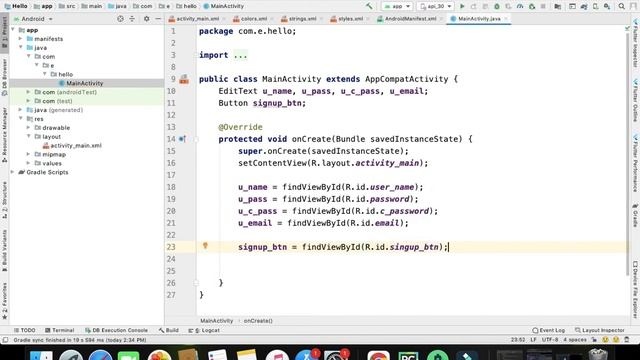Click Search Everywhere magnifier icon
640x360 pixels.
point(622,6)
